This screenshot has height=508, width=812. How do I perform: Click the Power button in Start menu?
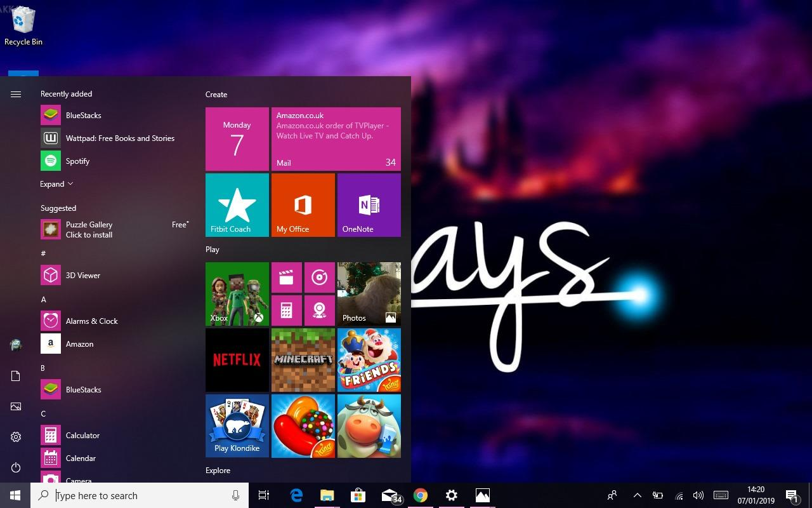pos(16,467)
